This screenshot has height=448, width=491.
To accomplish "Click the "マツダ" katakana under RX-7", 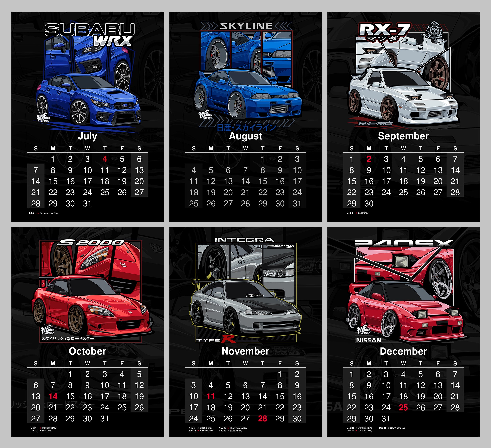I will pyautogui.click(x=383, y=39).
